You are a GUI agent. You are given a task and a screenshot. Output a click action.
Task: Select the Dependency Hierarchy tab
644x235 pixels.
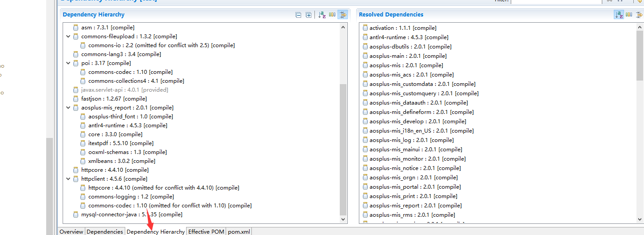[156, 231]
